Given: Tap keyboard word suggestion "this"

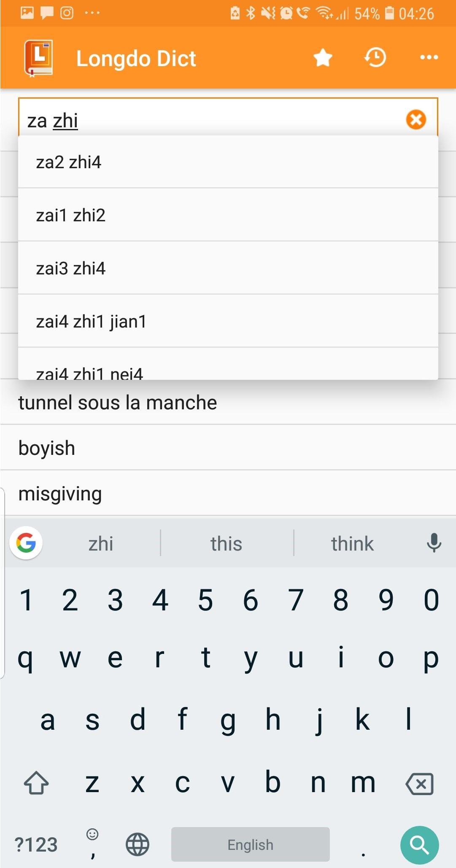Looking at the screenshot, I should tap(227, 543).
